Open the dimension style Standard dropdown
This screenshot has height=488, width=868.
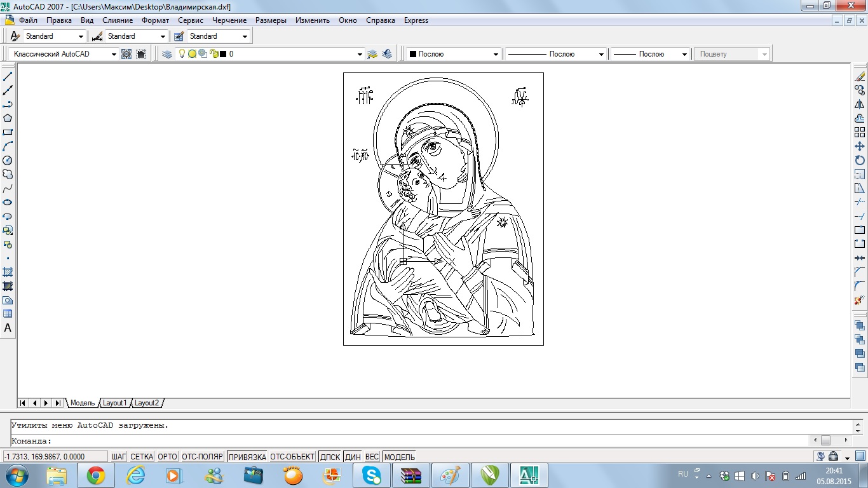163,36
